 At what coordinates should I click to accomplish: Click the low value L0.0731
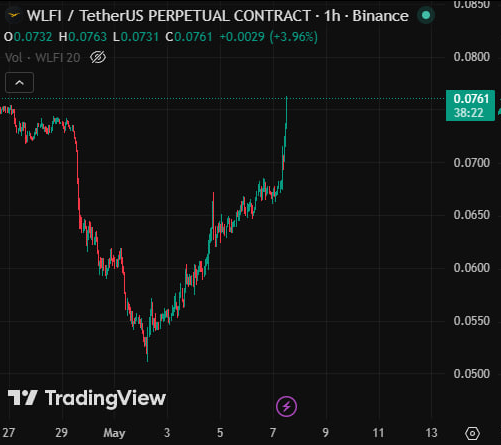pos(136,37)
